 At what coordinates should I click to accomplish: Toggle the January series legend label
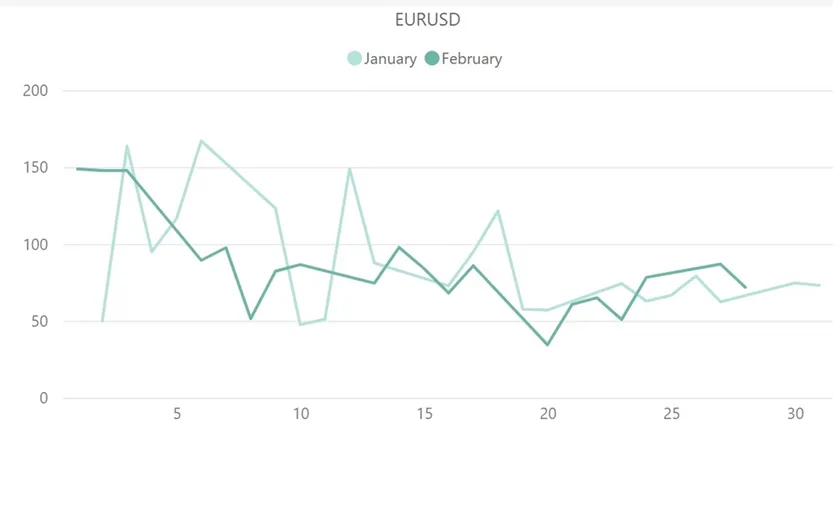[390, 59]
